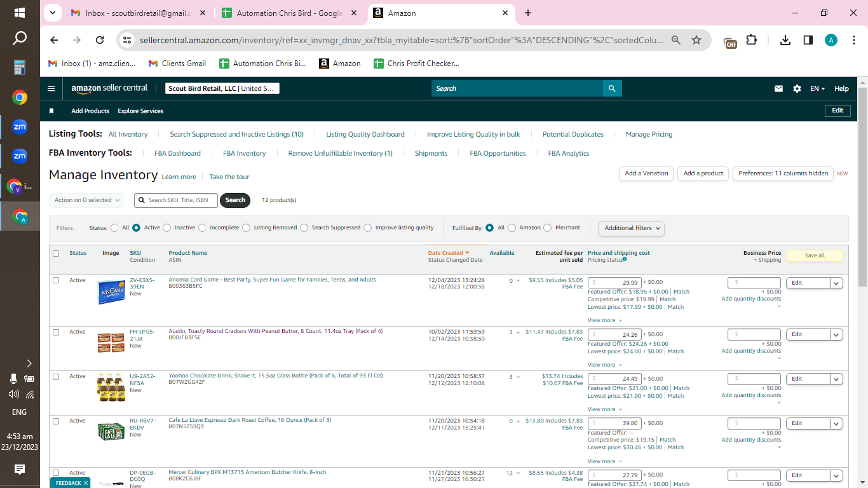Go to Shipments in FBA Inventory Tools

(431, 154)
